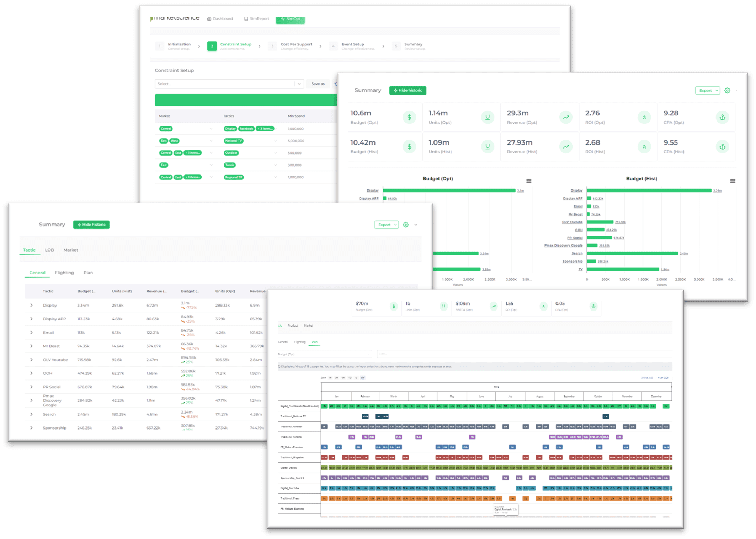Click trend icon on Revenue (Hist) card
This screenshot has height=539, width=756.
[566, 147]
